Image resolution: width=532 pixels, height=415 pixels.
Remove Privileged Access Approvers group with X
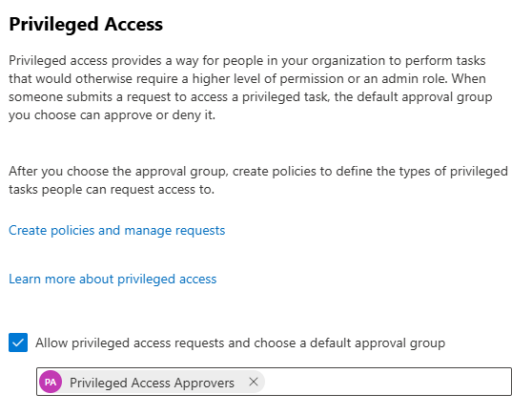pyautogui.click(x=254, y=382)
